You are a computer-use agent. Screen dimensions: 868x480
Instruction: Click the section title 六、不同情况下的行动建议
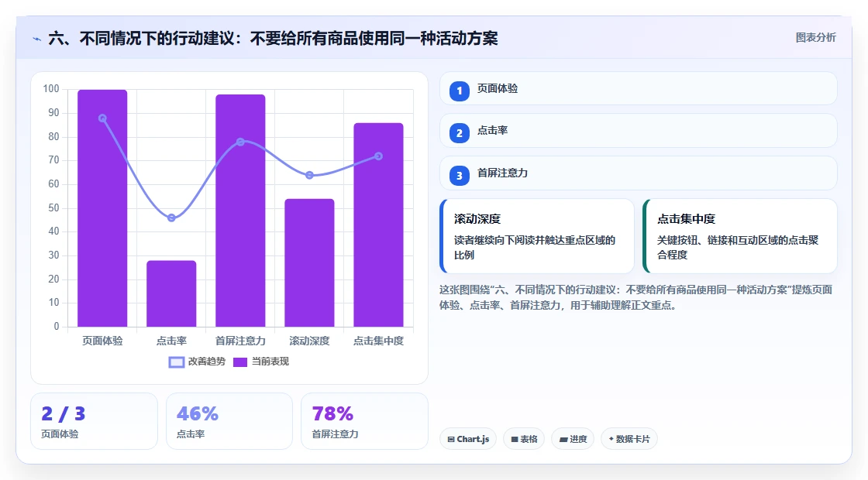(273, 39)
